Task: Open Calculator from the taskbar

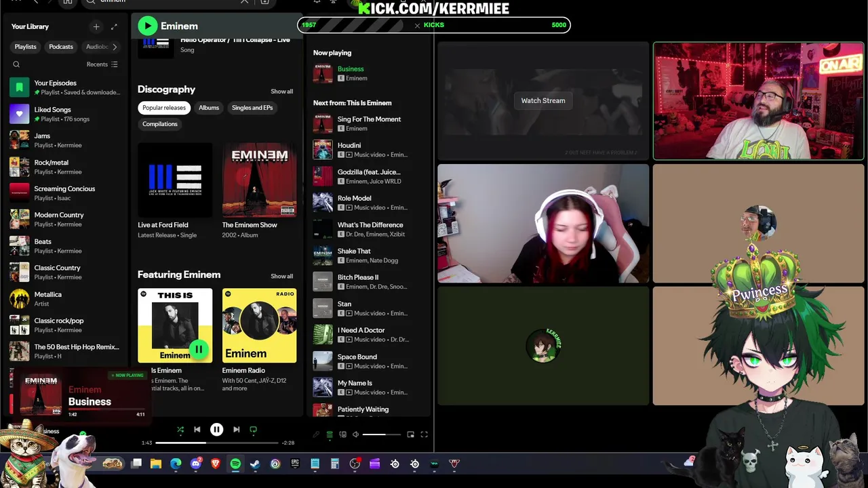Action: [334, 464]
